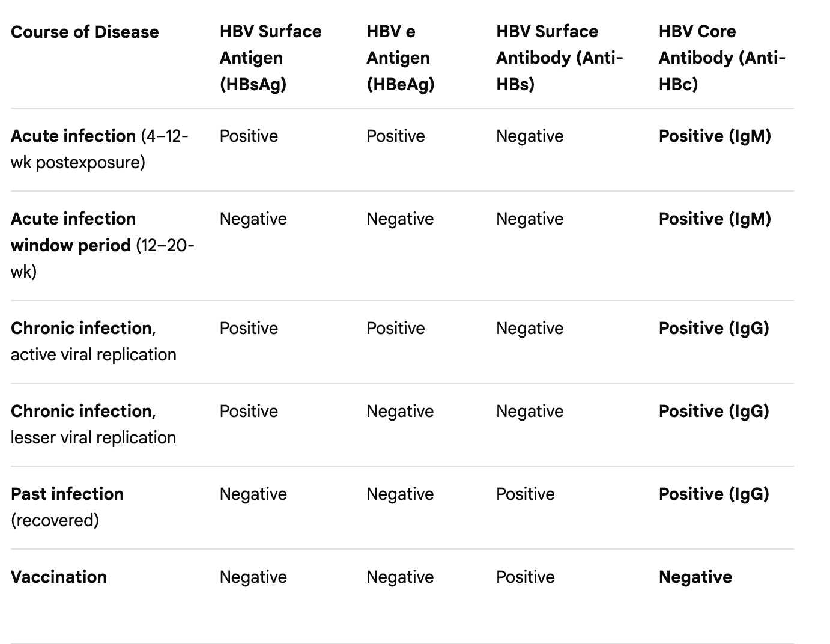Click the "HBV Surface Antigen (HBsAg)" header
This screenshot has width=830, height=644.
coord(270,58)
